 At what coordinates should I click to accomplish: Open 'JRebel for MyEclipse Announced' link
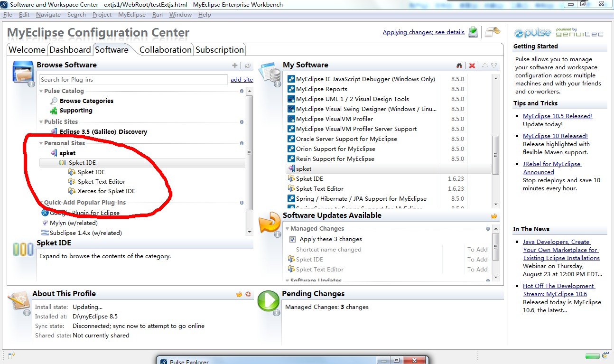(x=552, y=168)
